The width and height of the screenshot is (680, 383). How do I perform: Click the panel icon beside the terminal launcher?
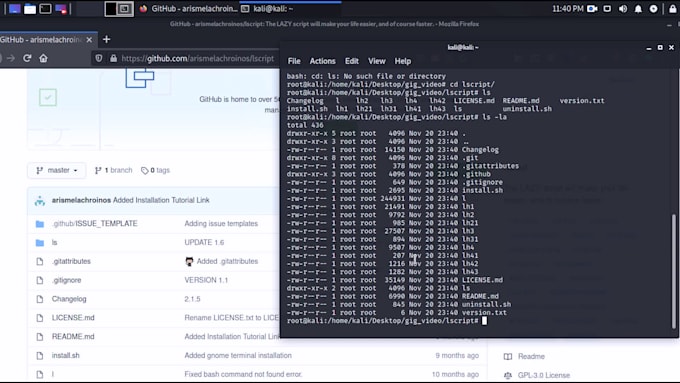[x=61, y=9]
